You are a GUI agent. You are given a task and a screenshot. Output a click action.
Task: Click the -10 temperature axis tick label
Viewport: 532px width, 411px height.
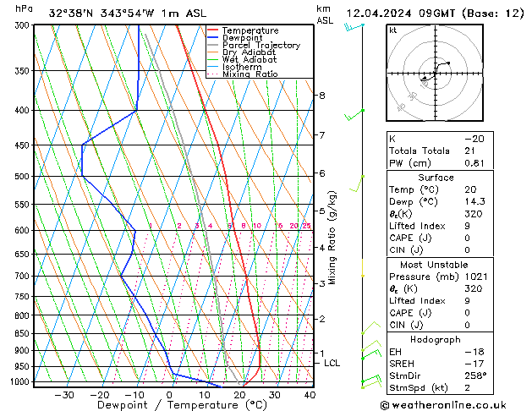coord(134,395)
